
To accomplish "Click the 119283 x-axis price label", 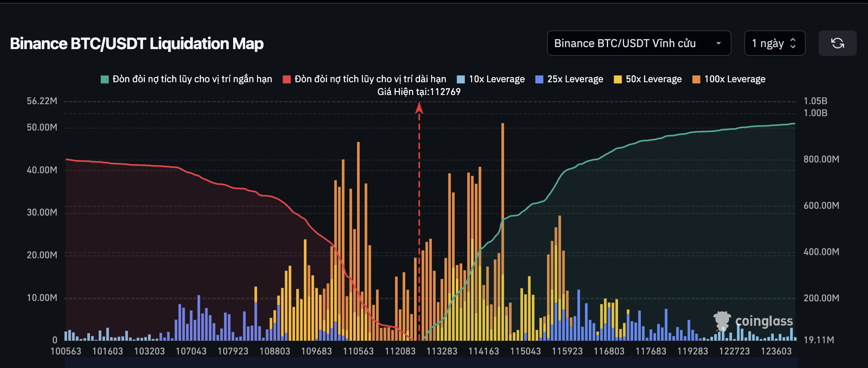I will pyautogui.click(x=693, y=351).
